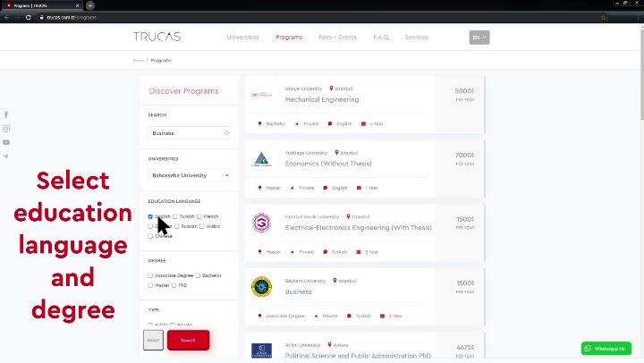Open the YouTube social icon
Viewport: 644px width, 363px height.
pyautogui.click(x=6, y=142)
